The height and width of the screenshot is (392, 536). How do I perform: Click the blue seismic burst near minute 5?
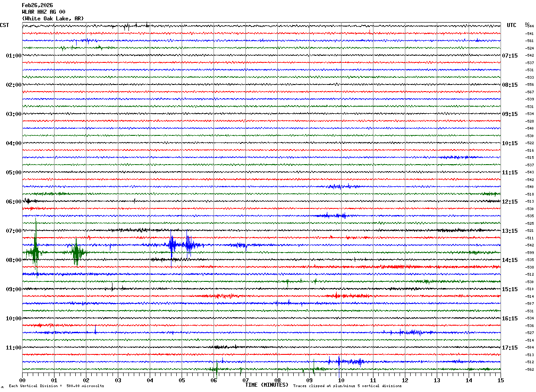(172, 245)
